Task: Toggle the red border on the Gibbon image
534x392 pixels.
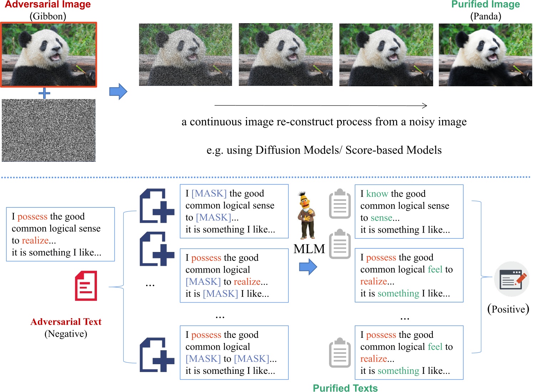Action: [49, 54]
